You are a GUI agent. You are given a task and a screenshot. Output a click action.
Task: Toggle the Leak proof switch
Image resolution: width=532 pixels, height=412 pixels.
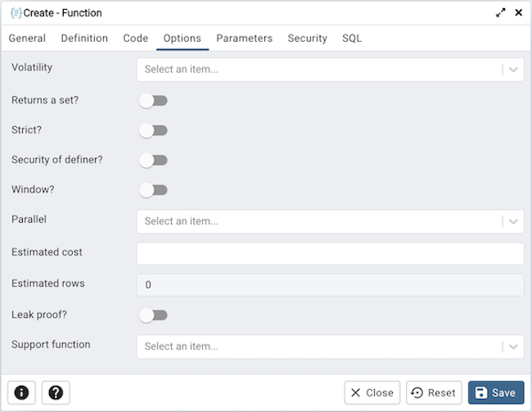pos(153,315)
